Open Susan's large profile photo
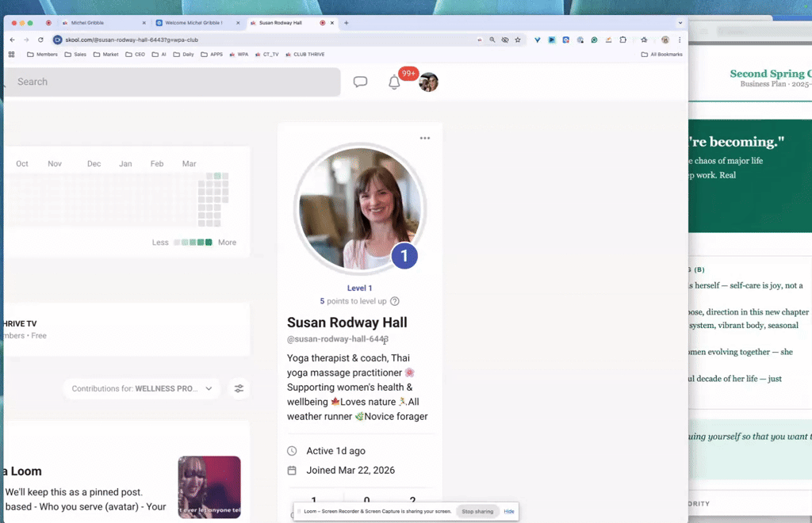Image resolution: width=812 pixels, height=523 pixels. pyautogui.click(x=360, y=209)
